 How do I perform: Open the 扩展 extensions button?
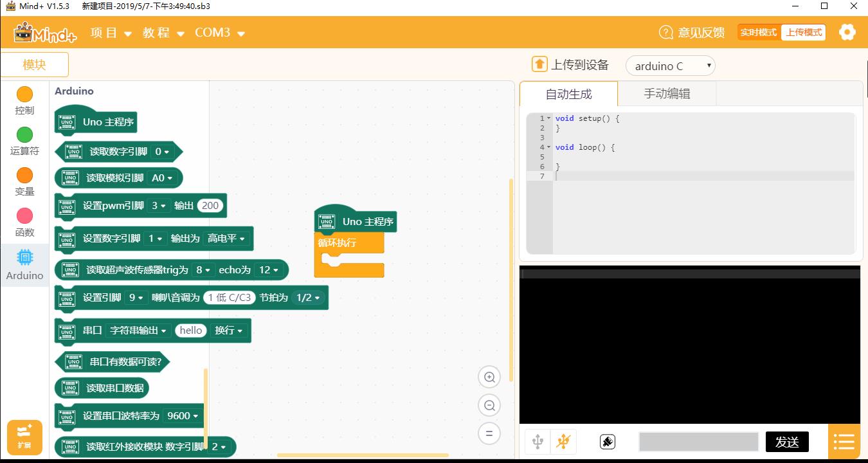pos(24,437)
